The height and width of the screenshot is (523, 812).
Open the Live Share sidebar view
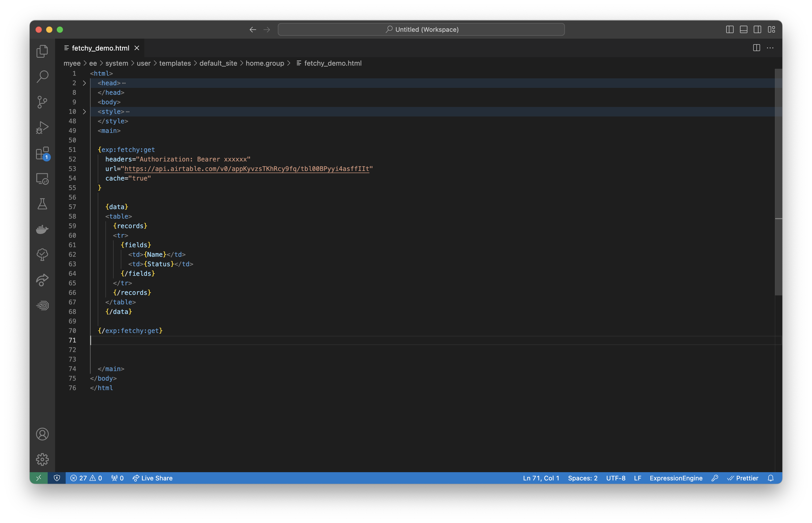[x=42, y=280]
